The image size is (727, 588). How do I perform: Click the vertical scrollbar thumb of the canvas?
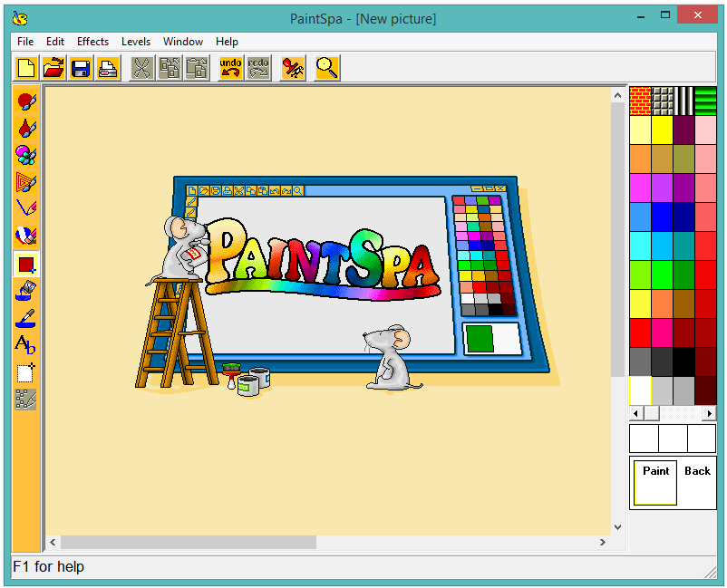pos(617,239)
